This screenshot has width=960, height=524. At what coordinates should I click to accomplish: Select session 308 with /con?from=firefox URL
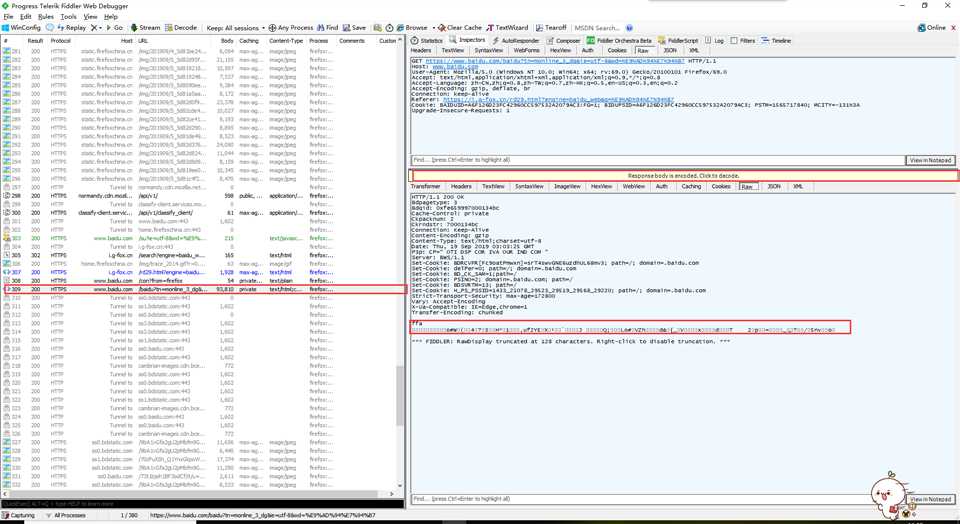[200, 280]
